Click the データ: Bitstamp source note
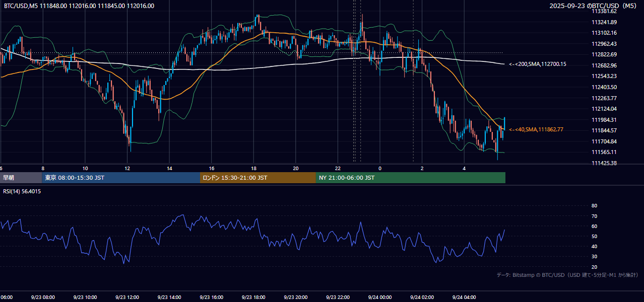Viewport: 644px width, 302px height. (567, 275)
